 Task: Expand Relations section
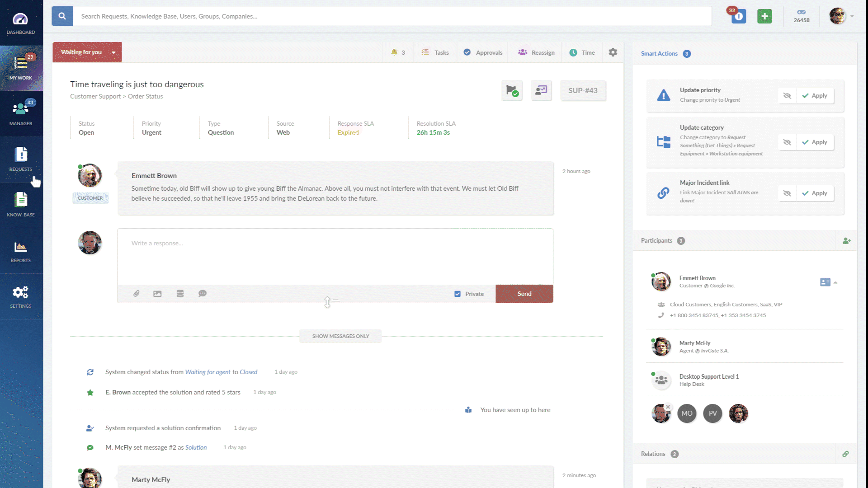coord(653,454)
